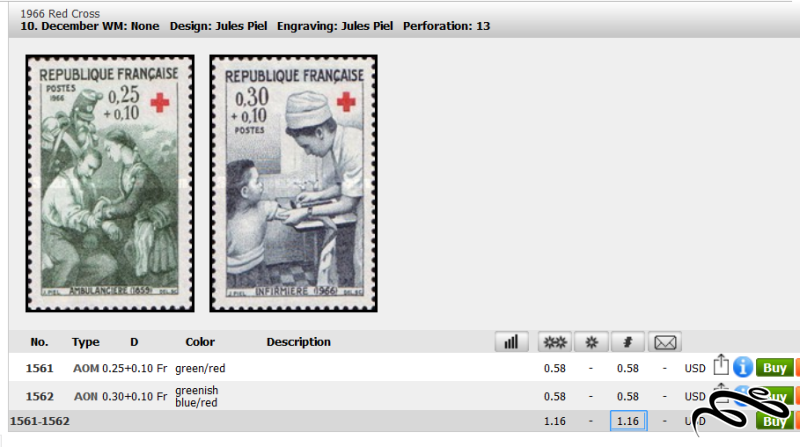800x447 pixels.
Task: Click the Engraving: Jules Piel label
Action: [335, 26]
